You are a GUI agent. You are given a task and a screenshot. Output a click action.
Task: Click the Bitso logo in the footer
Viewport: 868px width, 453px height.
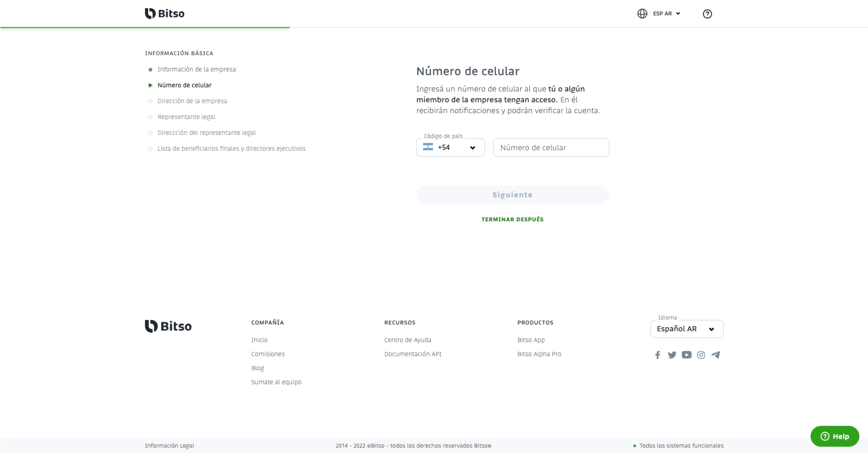coord(168,326)
